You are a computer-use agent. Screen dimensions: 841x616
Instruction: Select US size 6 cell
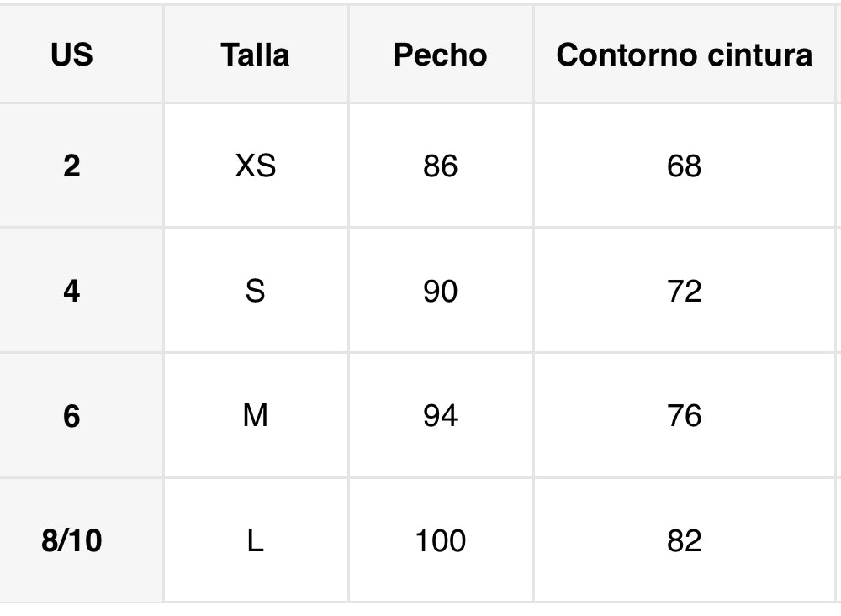tap(71, 415)
